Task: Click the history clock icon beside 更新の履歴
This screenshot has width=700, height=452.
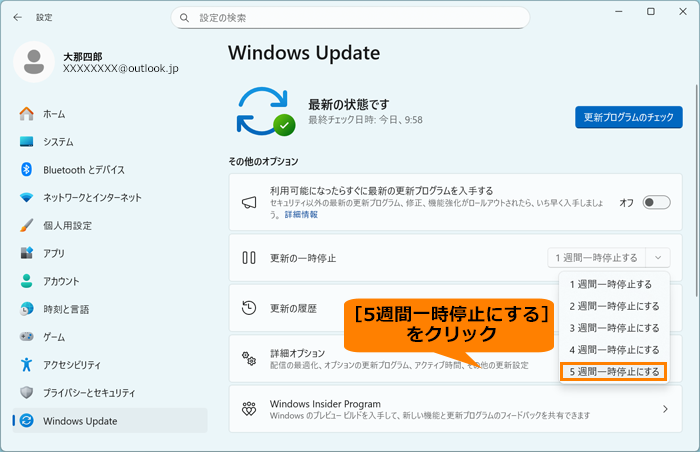Action: (x=249, y=308)
